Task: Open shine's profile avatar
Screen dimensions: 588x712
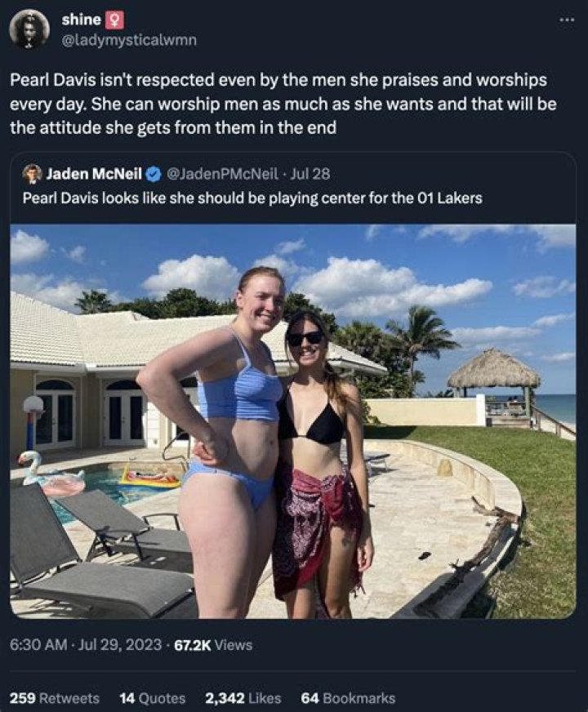Action: (x=29, y=29)
